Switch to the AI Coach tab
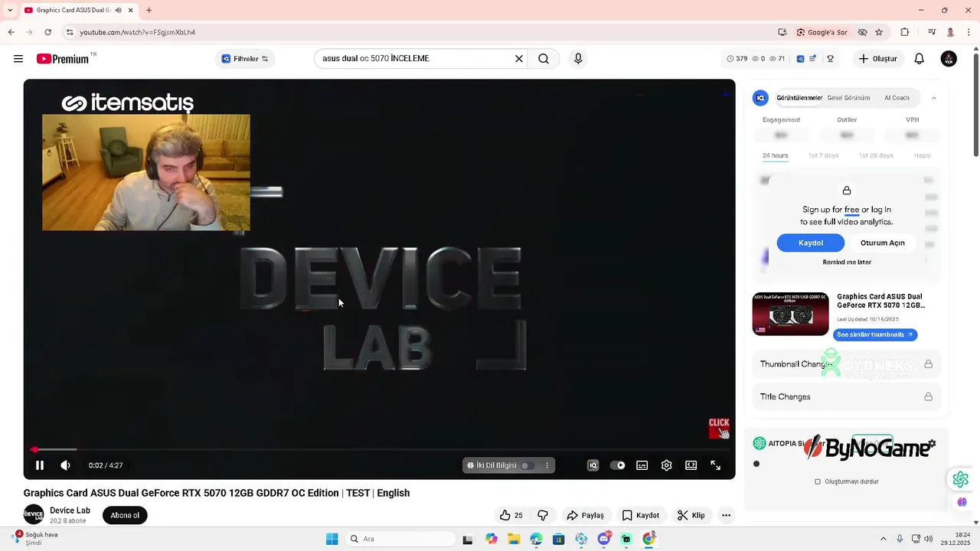This screenshot has width=980, height=551. tap(897, 98)
